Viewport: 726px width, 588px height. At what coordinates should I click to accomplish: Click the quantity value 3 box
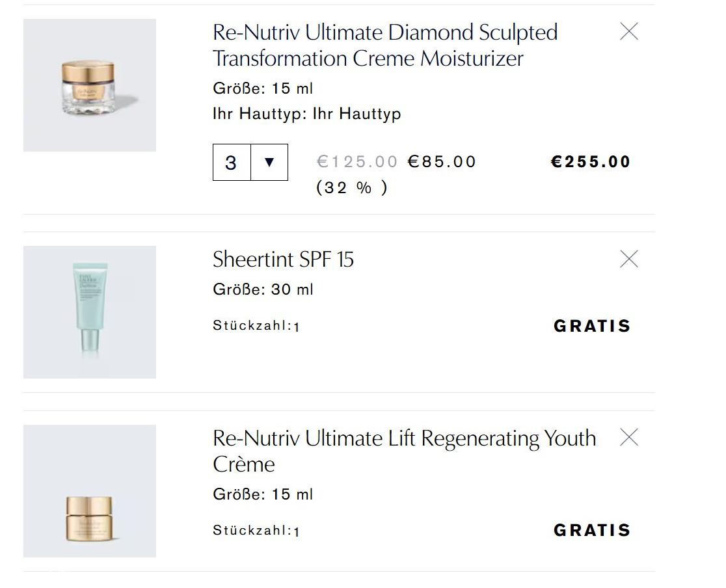pos(231,162)
